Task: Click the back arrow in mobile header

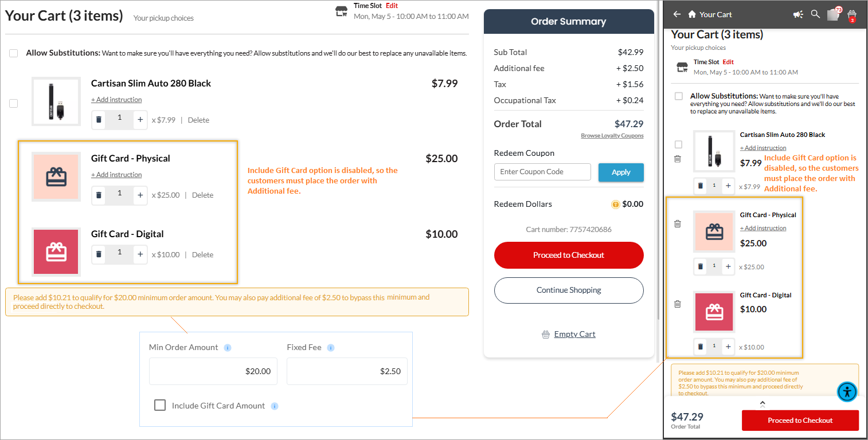Action: pos(677,14)
